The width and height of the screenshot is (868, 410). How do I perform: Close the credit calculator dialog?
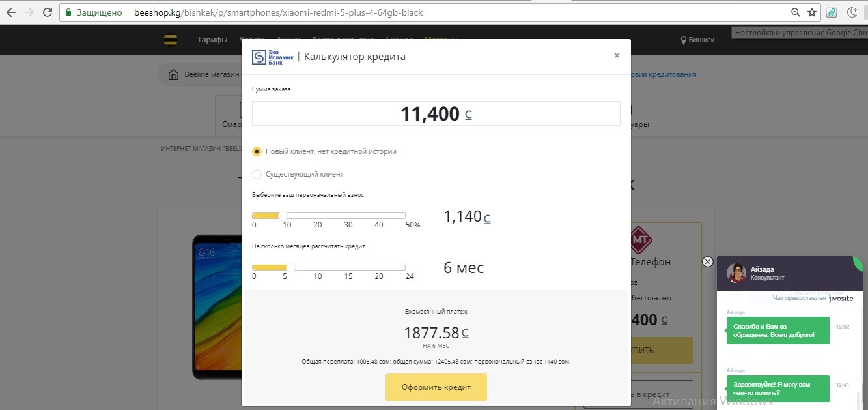[617, 56]
